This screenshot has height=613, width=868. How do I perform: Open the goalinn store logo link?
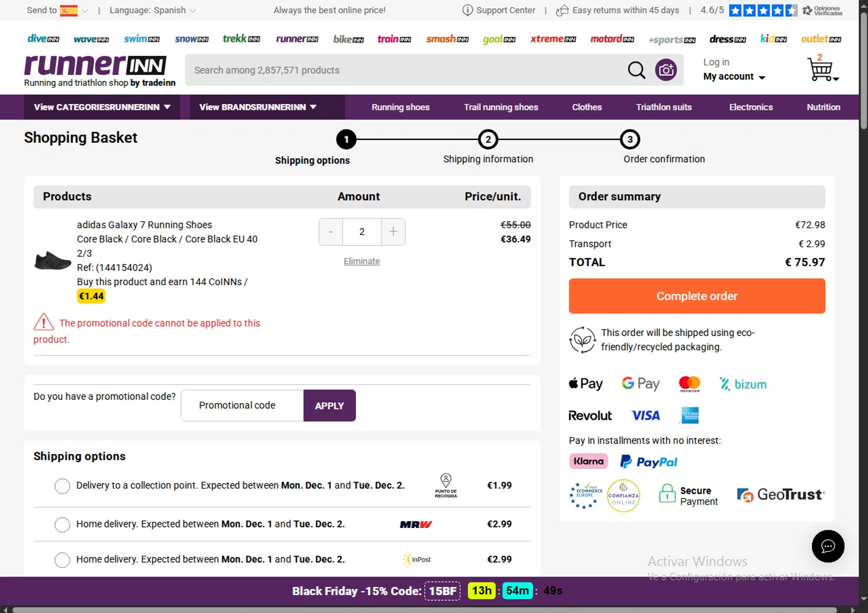499,39
